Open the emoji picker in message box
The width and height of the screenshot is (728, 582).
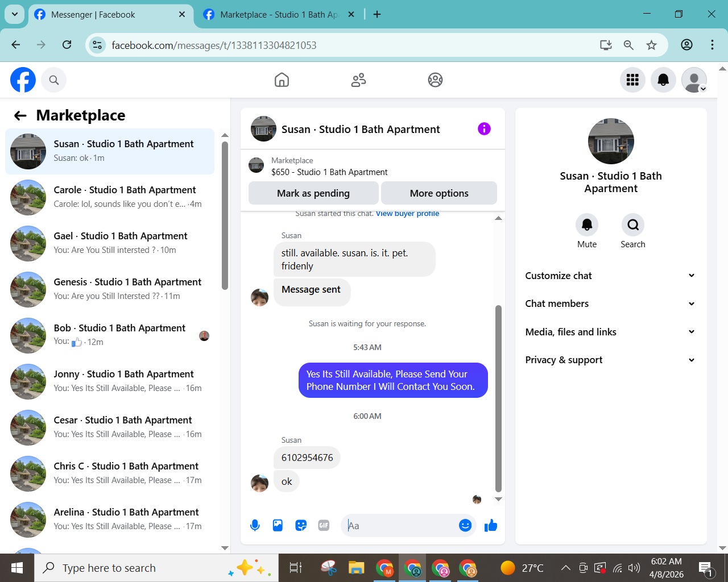pos(465,526)
